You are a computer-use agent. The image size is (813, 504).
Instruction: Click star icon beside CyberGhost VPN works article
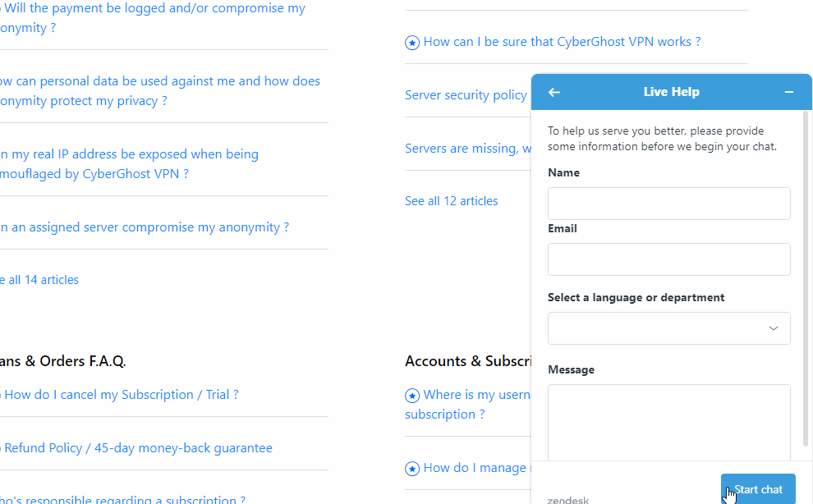click(412, 43)
